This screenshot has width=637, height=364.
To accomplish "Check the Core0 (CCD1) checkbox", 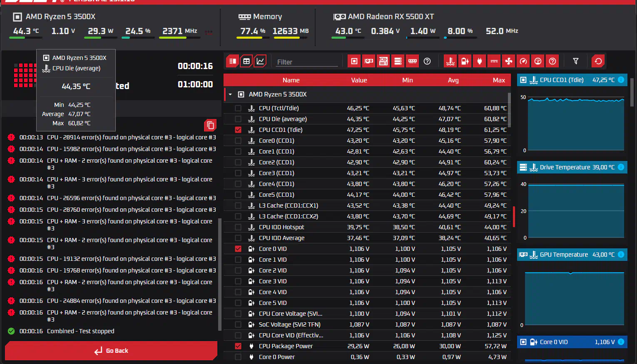I will tap(238, 141).
